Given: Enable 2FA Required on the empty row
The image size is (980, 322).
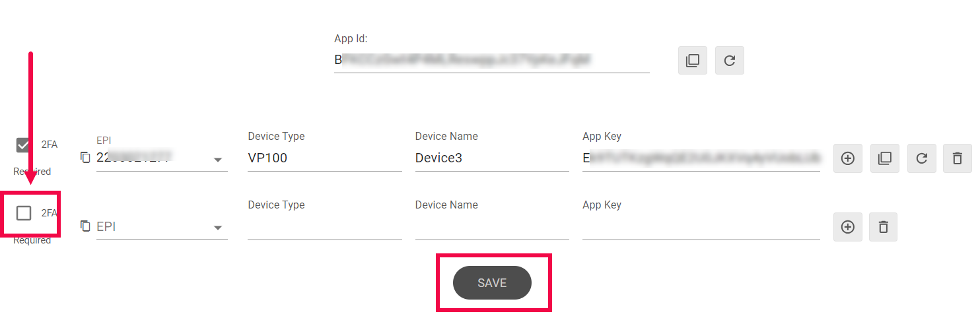Looking at the screenshot, I should (24, 213).
